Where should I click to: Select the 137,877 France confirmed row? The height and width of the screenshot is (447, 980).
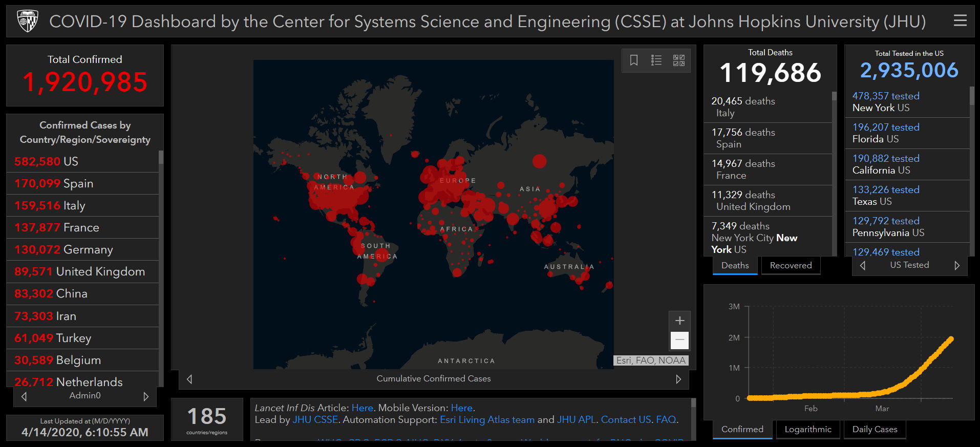point(83,227)
